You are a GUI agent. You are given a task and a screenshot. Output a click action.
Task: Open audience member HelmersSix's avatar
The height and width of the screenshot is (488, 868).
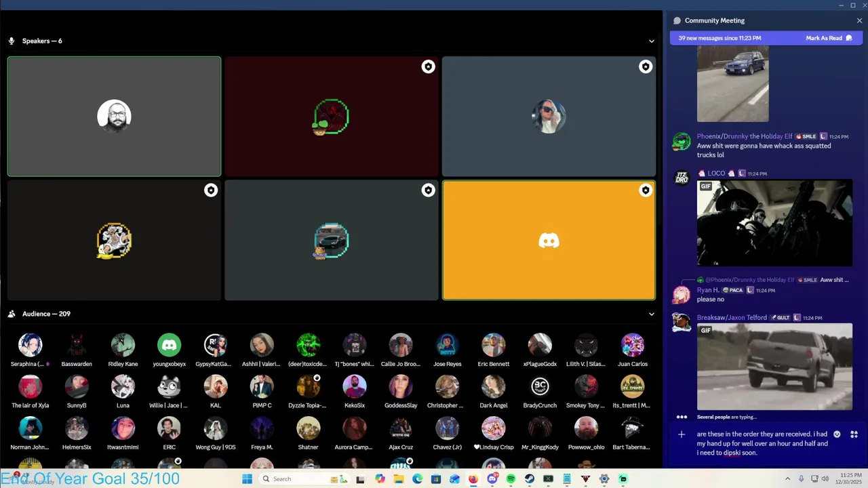77,428
